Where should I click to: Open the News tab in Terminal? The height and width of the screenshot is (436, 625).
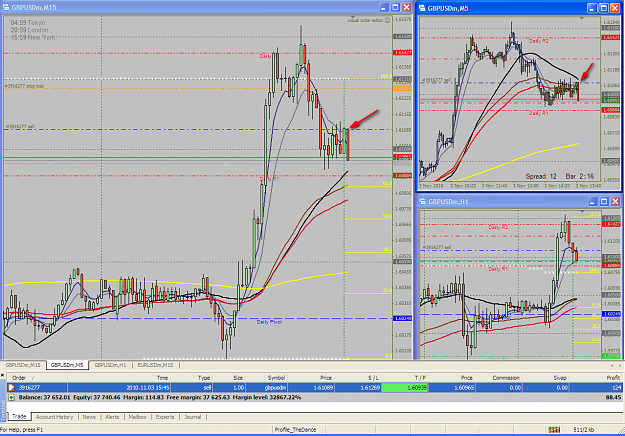tap(89, 417)
